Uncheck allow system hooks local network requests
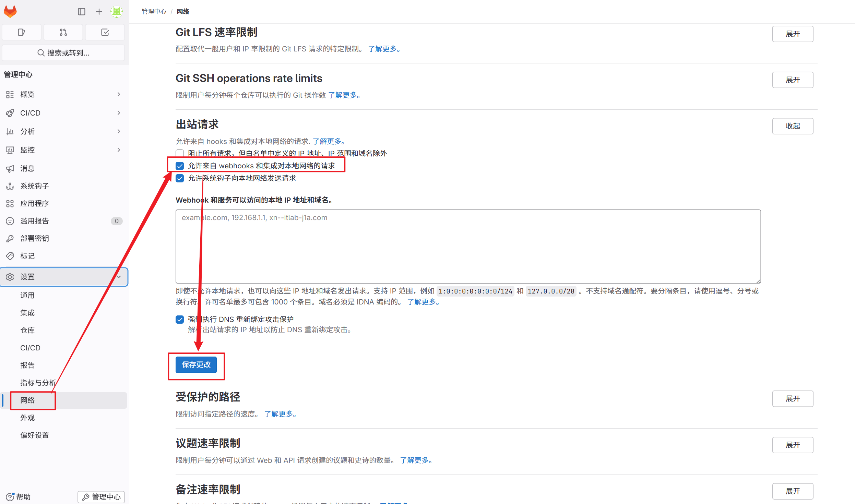 (x=180, y=178)
